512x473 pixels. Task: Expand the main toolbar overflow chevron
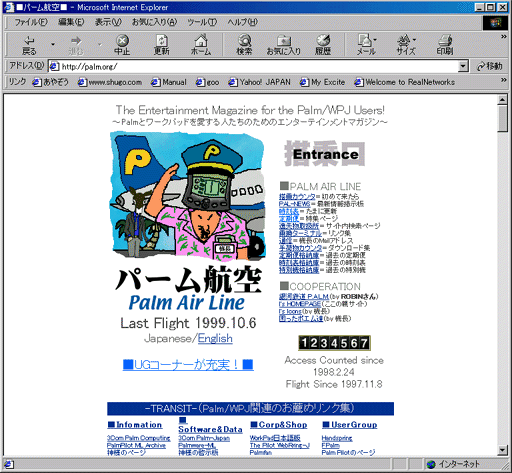[x=503, y=37]
